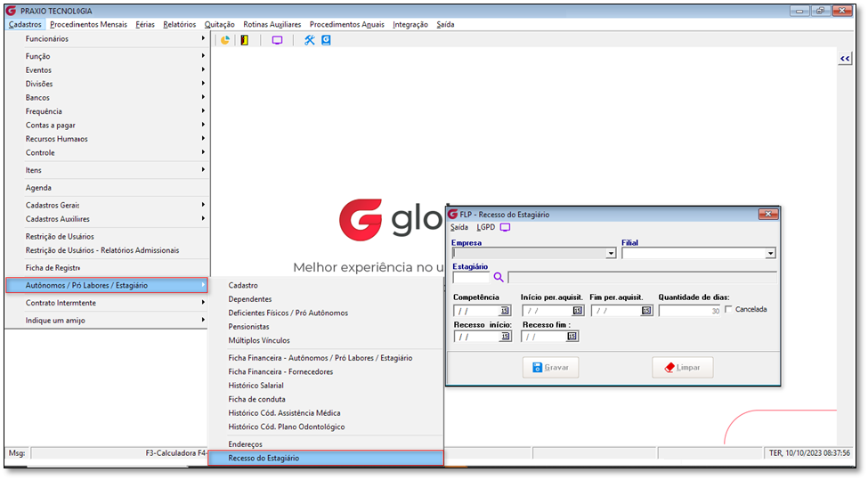This screenshot has height=480, width=868.
Task: Open the Rotinas Auxiliares menu
Action: 272,24
